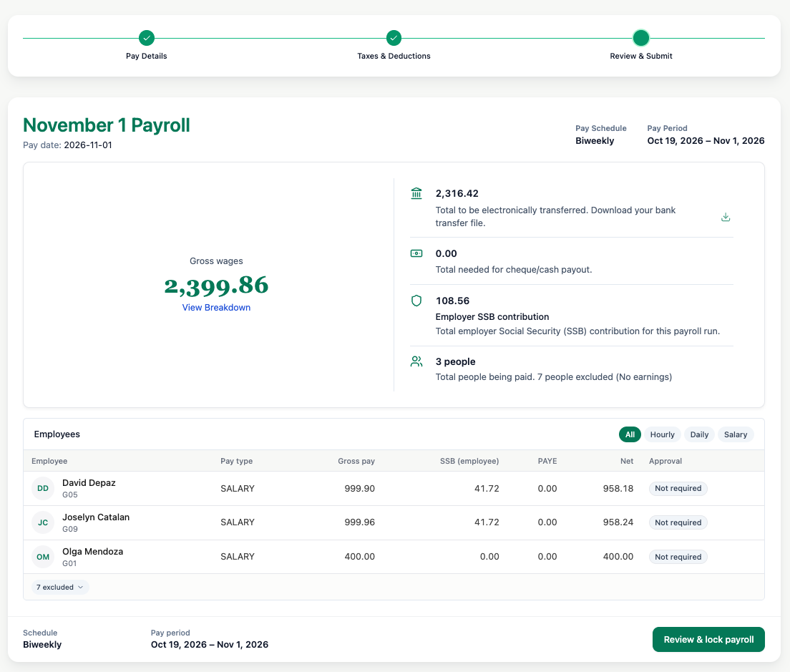
Task: Click Olga Mendoza OM avatar
Action: point(43,557)
